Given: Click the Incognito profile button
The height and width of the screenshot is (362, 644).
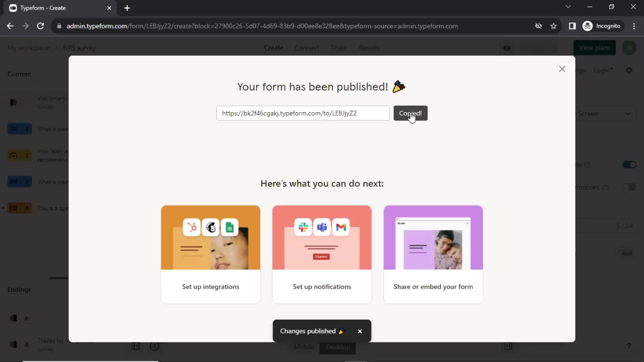Looking at the screenshot, I should pyautogui.click(x=602, y=26).
